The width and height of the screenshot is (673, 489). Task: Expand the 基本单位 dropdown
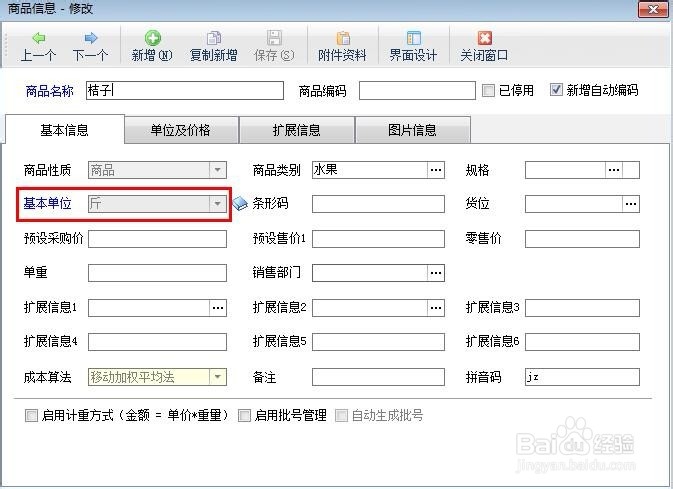click(218, 203)
